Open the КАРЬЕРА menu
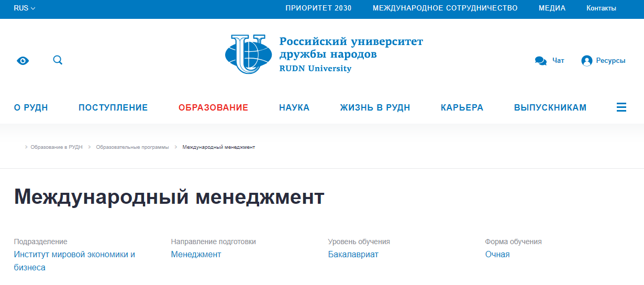The image size is (644, 285). click(x=462, y=108)
